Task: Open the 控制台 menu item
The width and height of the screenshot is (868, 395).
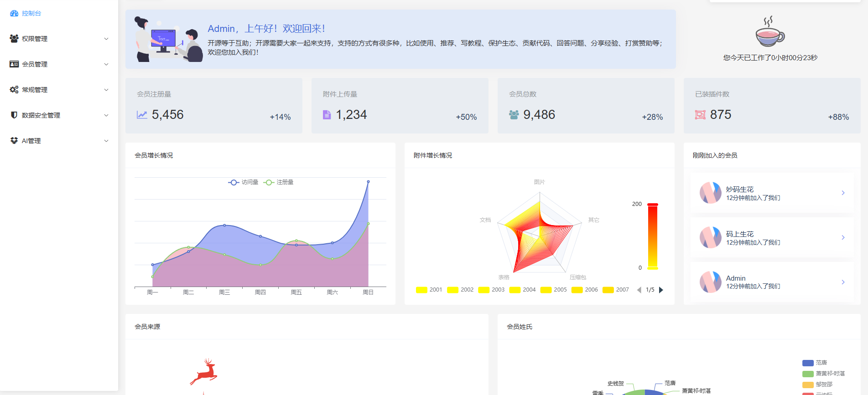Action: coord(31,14)
